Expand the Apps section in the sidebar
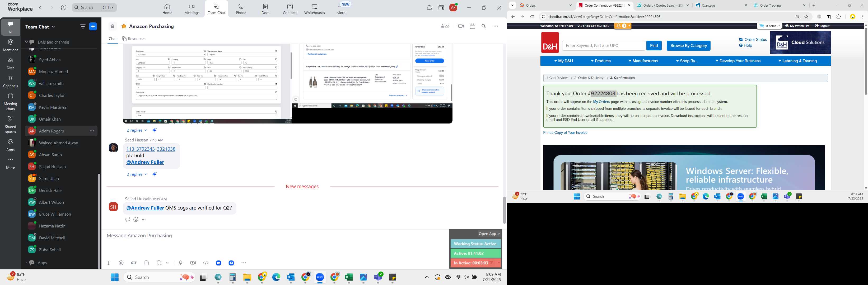 tap(26, 263)
